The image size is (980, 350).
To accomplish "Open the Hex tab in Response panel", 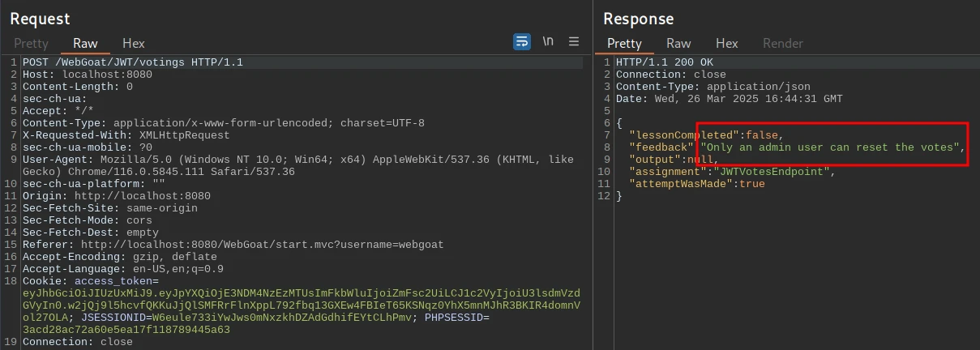I will coord(726,44).
